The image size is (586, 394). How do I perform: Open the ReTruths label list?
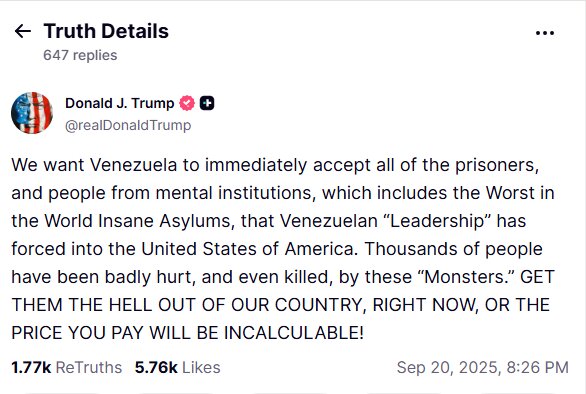tap(89, 367)
